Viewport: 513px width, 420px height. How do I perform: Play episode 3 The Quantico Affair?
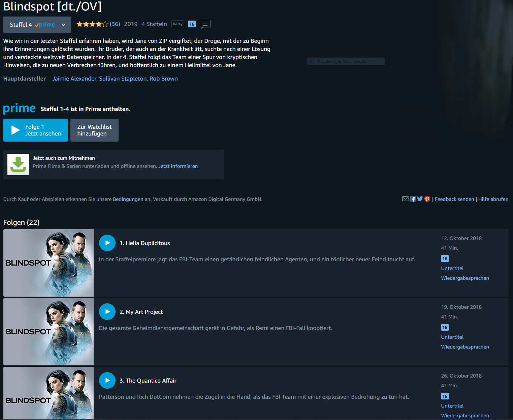tap(107, 381)
